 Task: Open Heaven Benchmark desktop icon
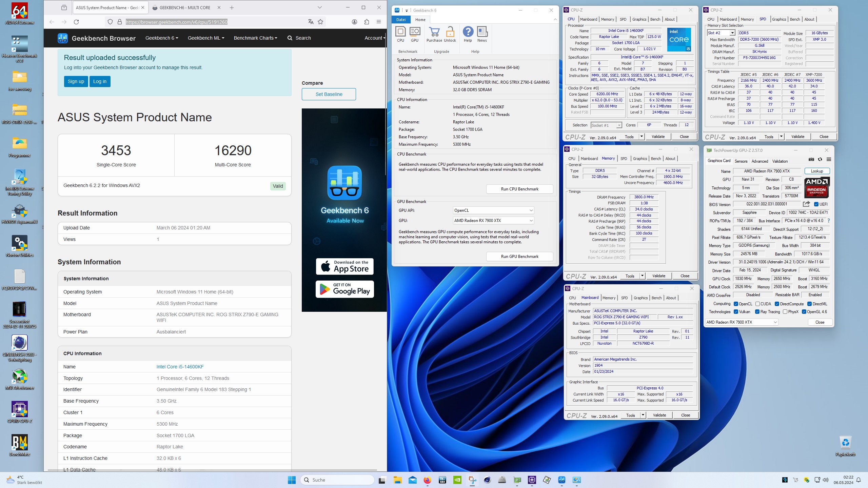(20, 49)
